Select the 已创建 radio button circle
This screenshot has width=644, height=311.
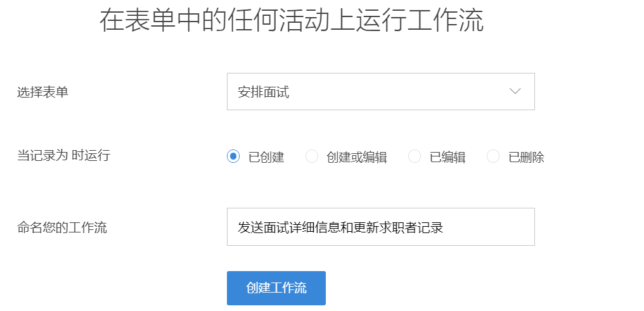point(233,156)
